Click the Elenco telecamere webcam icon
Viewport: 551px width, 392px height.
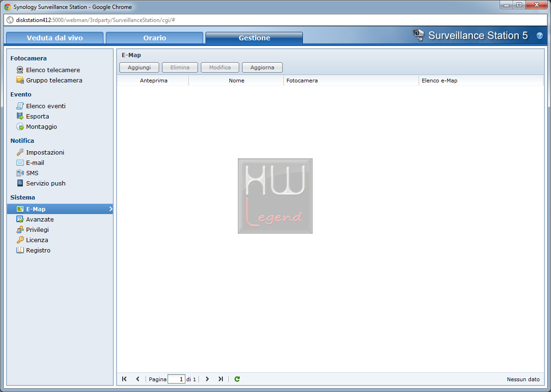20,70
